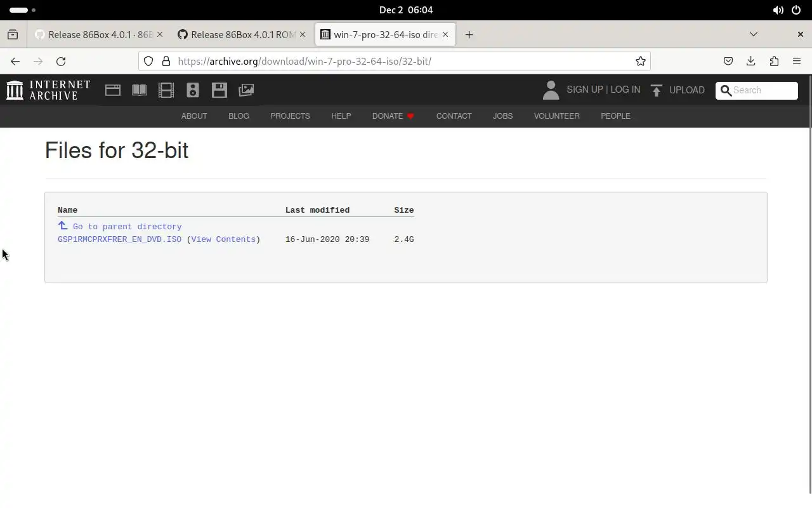
Task: Open the extensions puzzle icon
Action: point(774,61)
